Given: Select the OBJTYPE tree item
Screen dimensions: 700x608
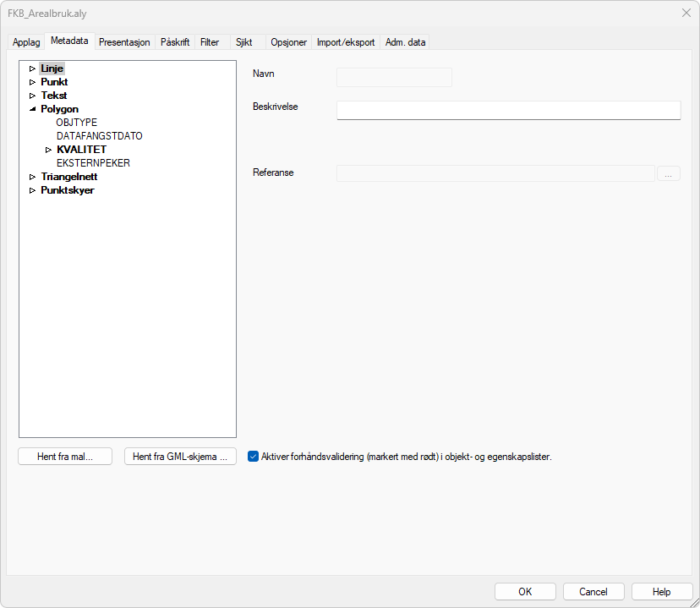Looking at the screenshot, I should click(x=76, y=122).
